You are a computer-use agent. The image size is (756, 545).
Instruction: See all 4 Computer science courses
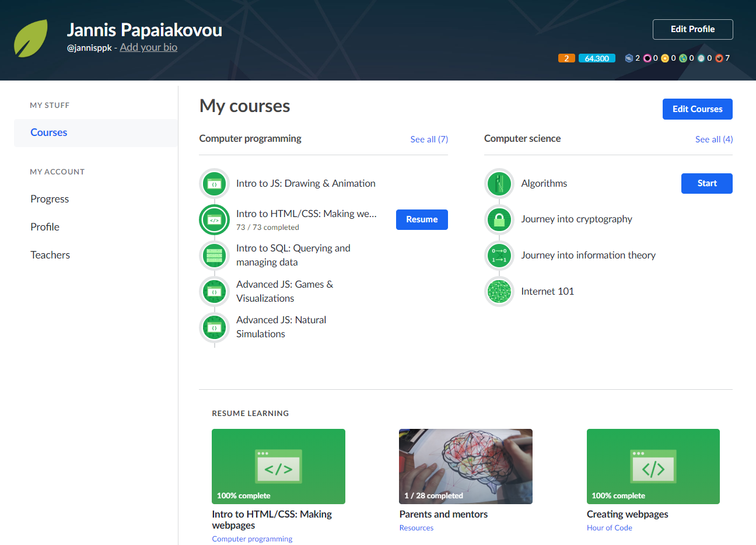pyautogui.click(x=714, y=139)
